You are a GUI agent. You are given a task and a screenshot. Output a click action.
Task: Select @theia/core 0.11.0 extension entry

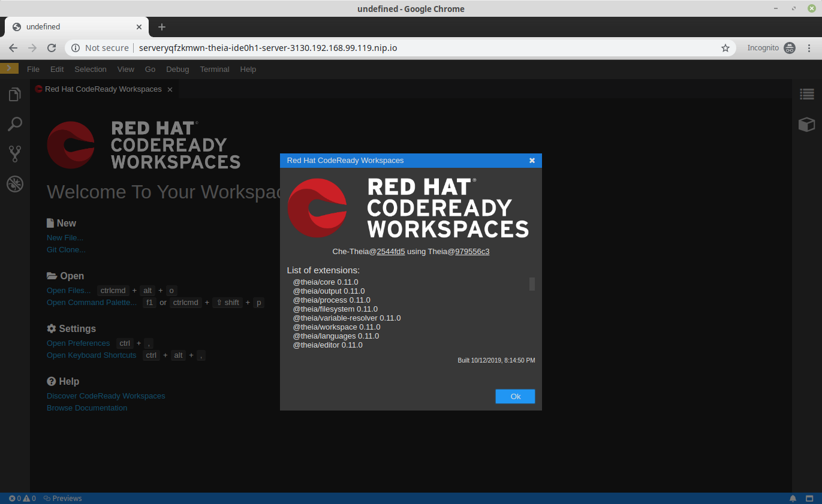click(326, 282)
